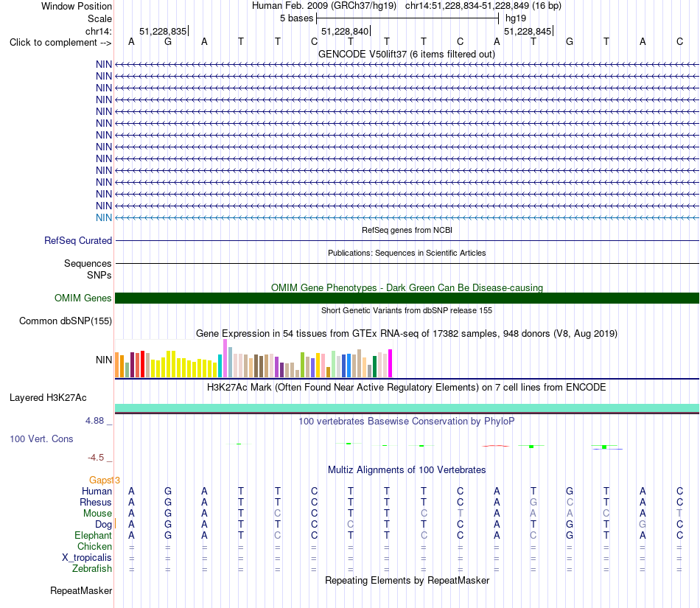Click the Window Position track label
This screenshot has height=608, width=700.
click(x=77, y=6)
